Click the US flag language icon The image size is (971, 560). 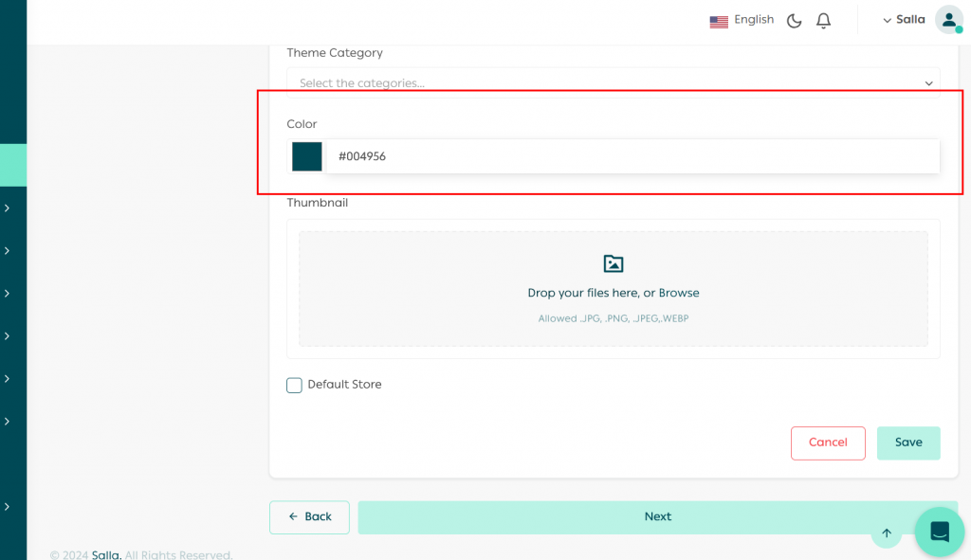tap(719, 21)
